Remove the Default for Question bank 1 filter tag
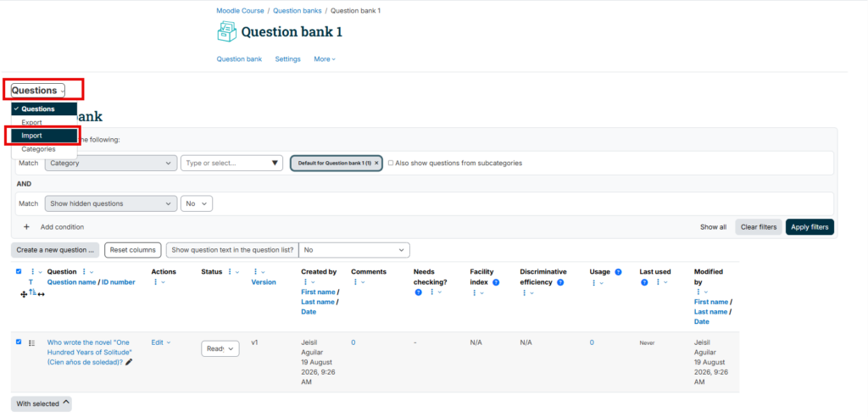The height and width of the screenshot is (417, 868). point(376,164)
